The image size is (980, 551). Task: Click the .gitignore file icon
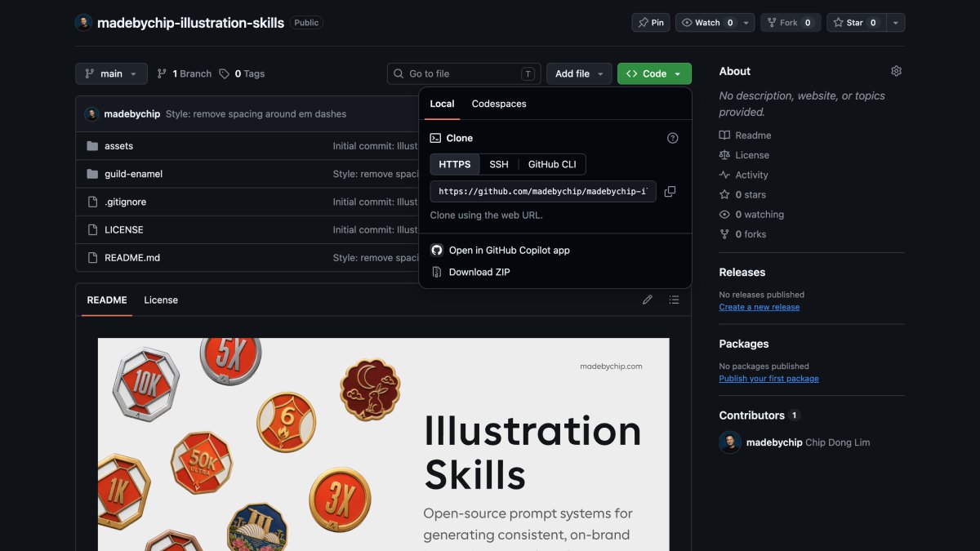click(x=92, y=202)
